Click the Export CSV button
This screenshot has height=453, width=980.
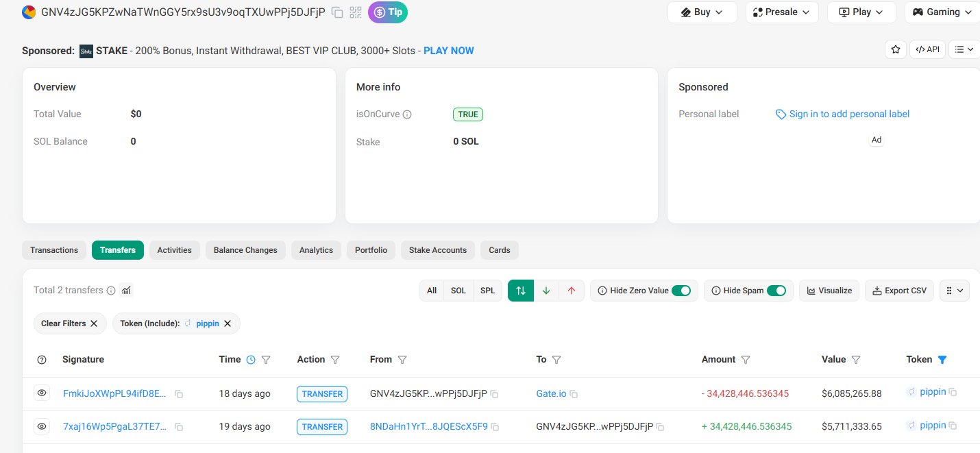pos(899,291)
